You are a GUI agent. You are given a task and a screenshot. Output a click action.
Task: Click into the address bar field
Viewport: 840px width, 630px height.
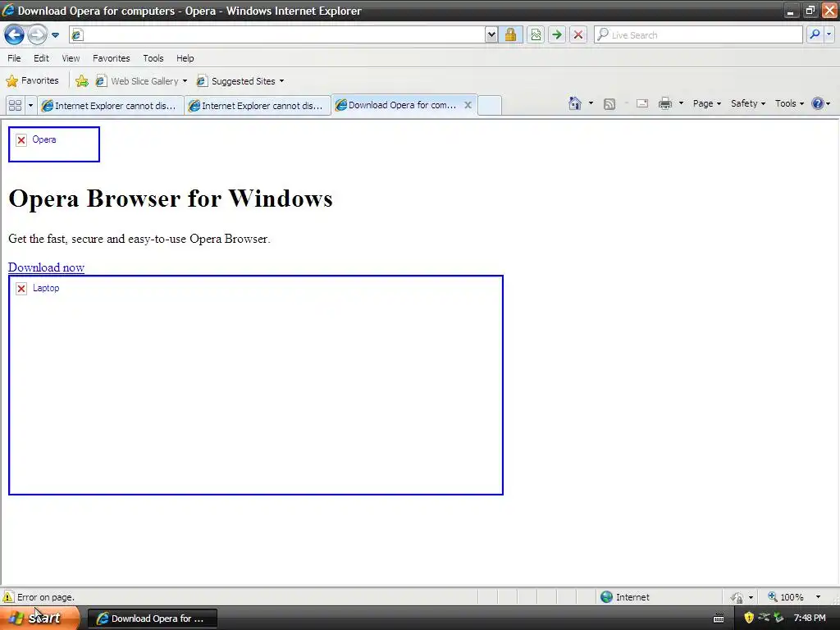tap(277, 34)
